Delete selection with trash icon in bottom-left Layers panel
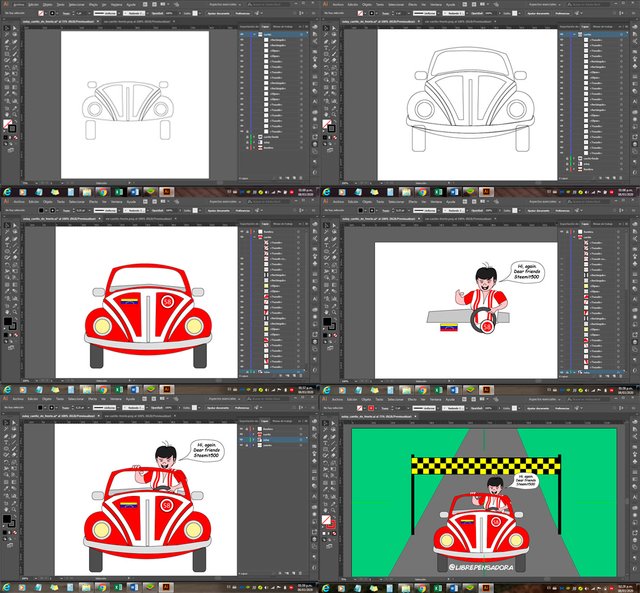Screen dimensions: 640x593 pyautogui.click(x=300, y=573)
